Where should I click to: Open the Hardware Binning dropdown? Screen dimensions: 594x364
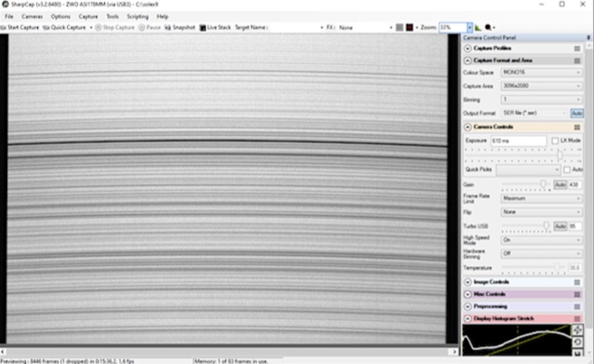point(541,253)
